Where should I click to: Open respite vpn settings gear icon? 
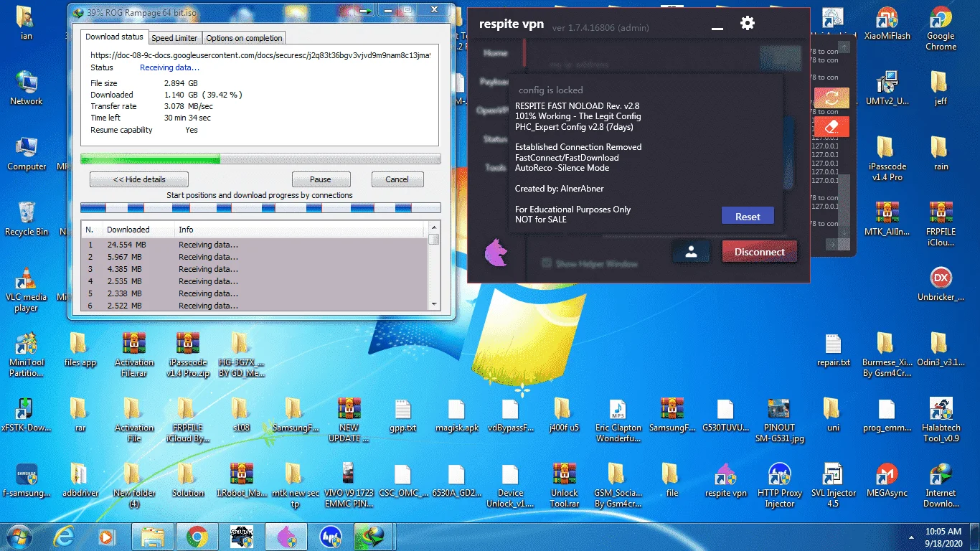pos(748,23)
